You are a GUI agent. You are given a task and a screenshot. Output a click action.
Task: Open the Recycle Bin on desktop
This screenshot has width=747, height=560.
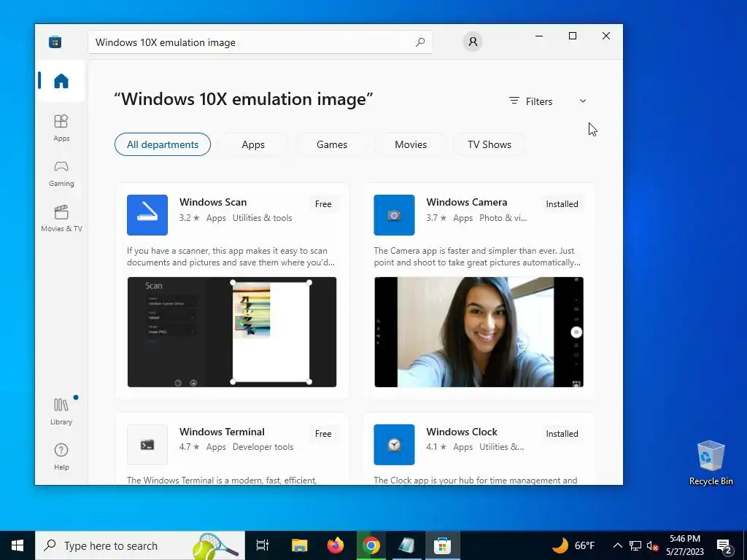[x=711, y=463]
